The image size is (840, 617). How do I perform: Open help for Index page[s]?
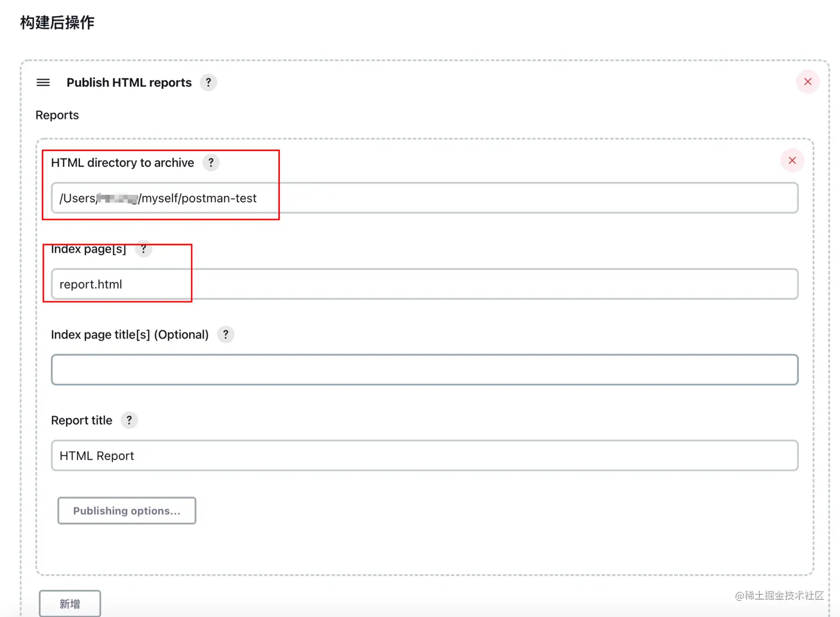143,249
